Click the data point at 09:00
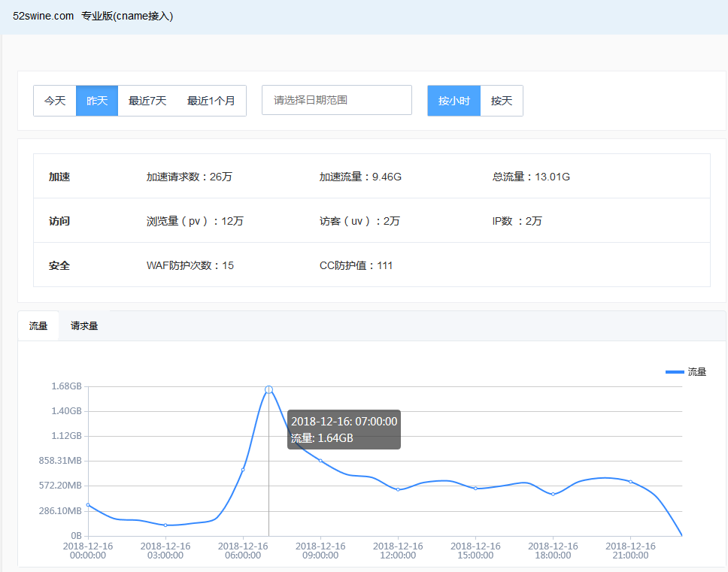 320,461
